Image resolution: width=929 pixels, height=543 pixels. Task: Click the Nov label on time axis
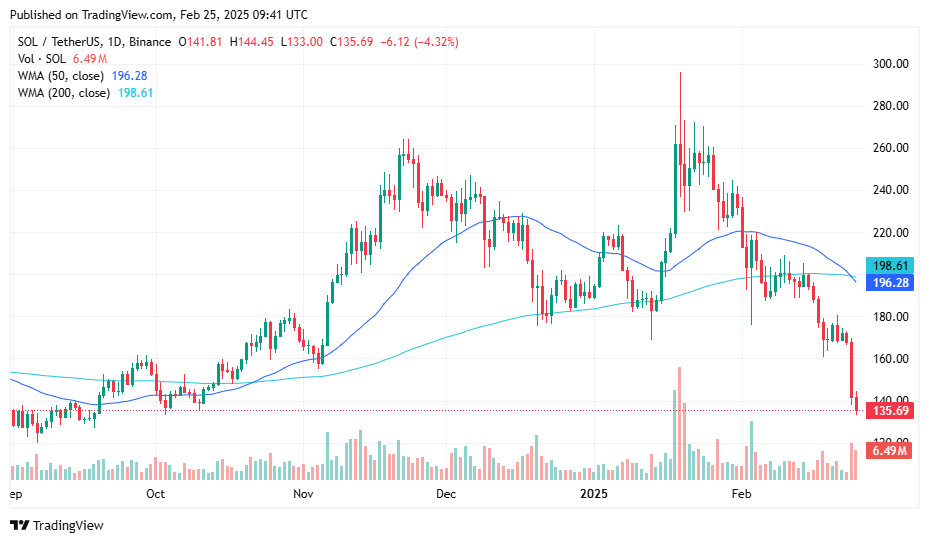pyautogui.click(x=303, y=494)
